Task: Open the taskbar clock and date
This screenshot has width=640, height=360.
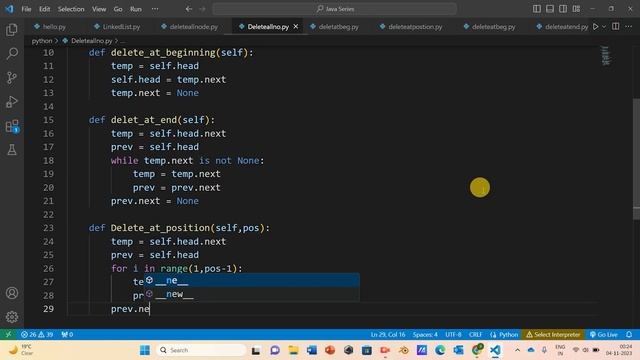Action: point(619,350)
